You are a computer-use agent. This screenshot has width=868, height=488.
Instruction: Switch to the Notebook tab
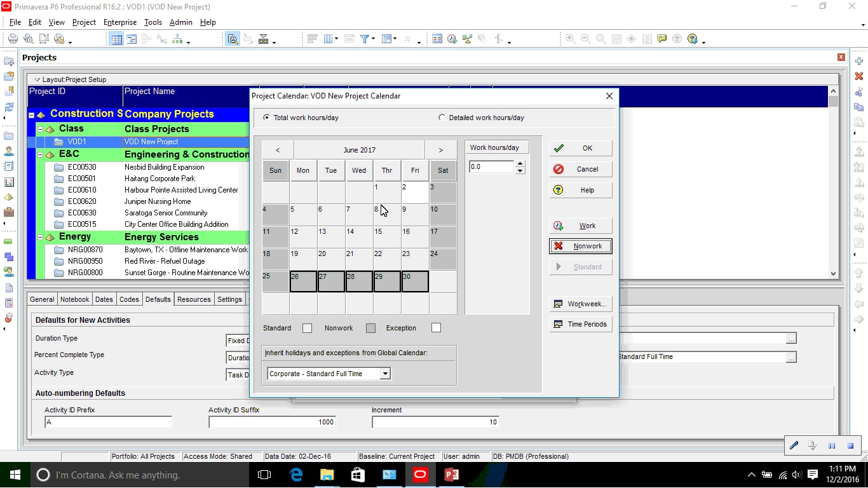[x=75, y=299]
